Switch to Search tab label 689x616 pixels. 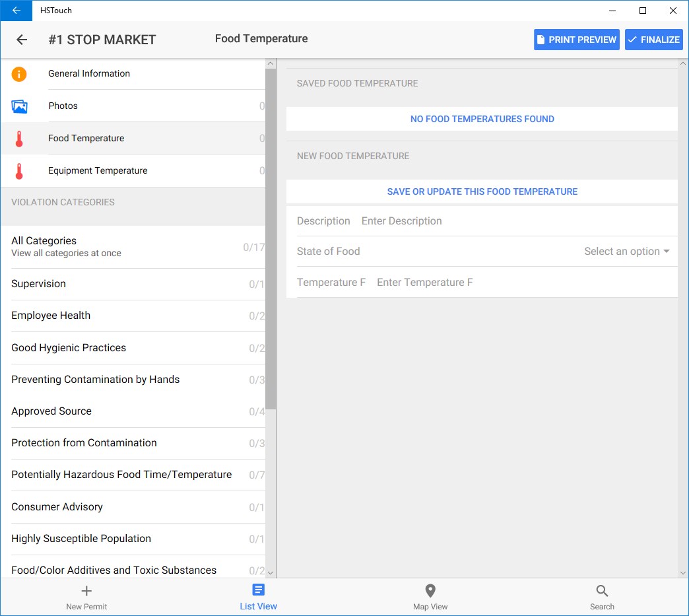pyautogui.click(x=602, y=607)
